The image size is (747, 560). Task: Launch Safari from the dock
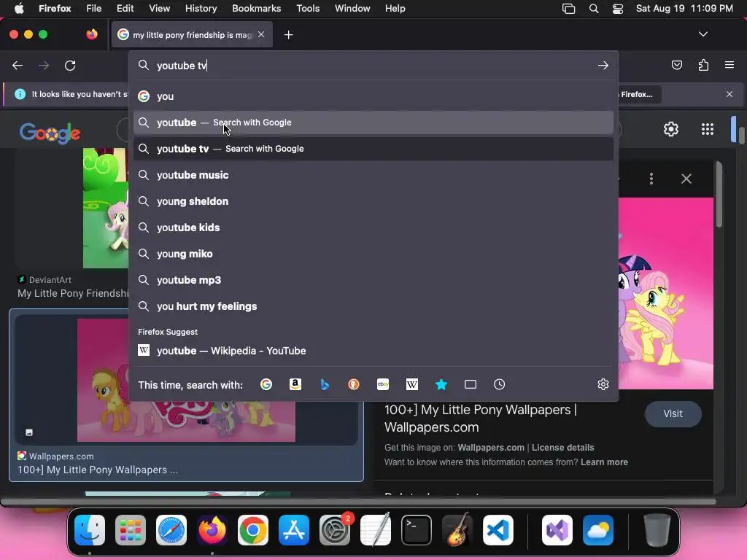point(171,530)
